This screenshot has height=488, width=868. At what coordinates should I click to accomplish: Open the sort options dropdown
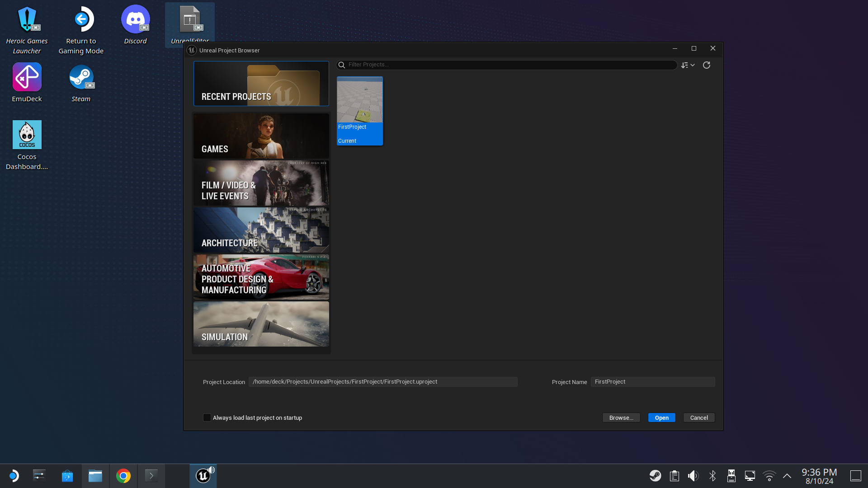pos(688,65)
